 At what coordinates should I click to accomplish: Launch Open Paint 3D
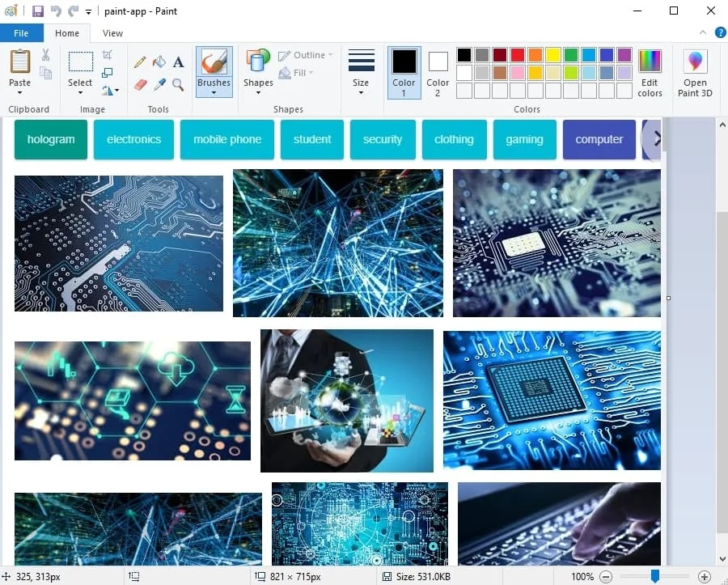tap(695, 73)
